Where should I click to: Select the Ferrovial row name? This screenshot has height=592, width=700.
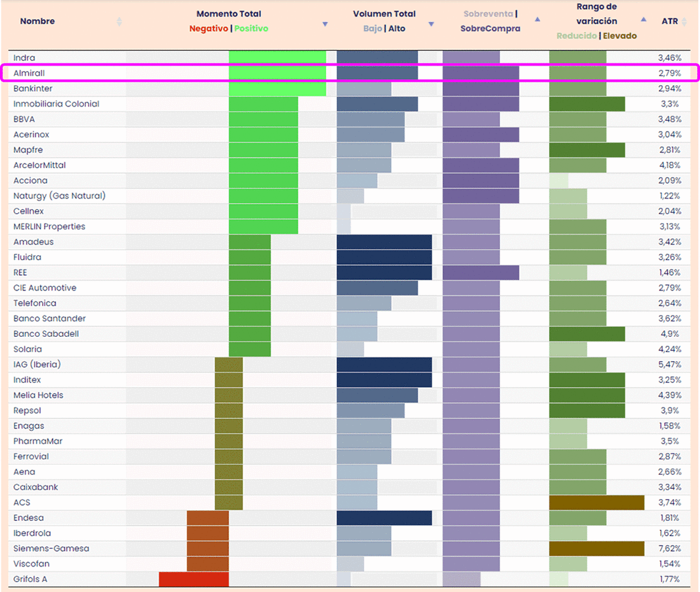(x=31, y=456)
